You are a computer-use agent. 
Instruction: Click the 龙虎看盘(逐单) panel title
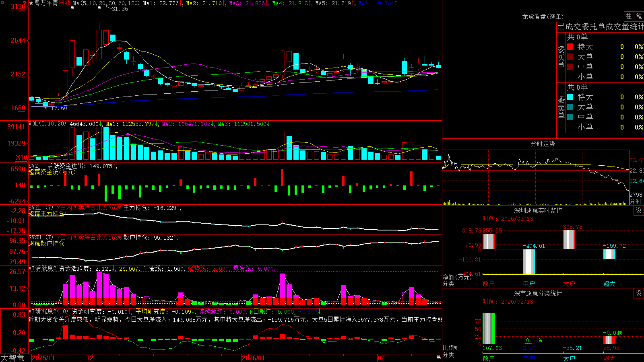[543, 16]
